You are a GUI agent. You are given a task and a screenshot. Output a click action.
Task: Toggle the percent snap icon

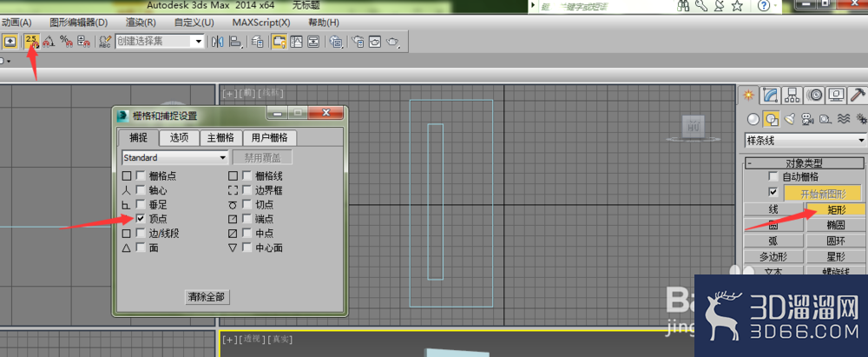pyautogui.click(x=66, y=42)
